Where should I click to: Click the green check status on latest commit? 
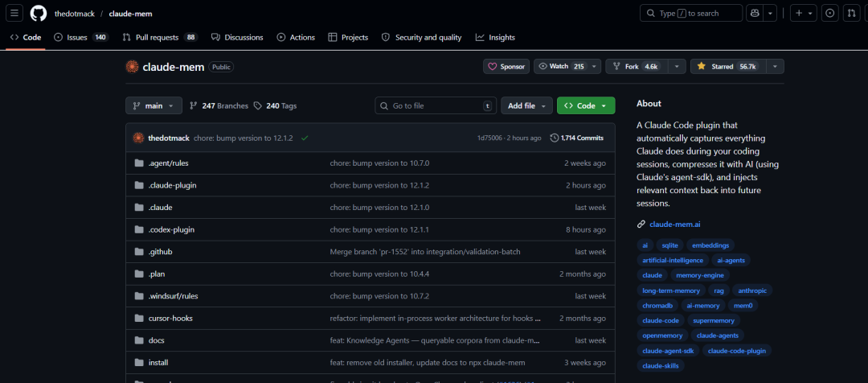(305, 138)
